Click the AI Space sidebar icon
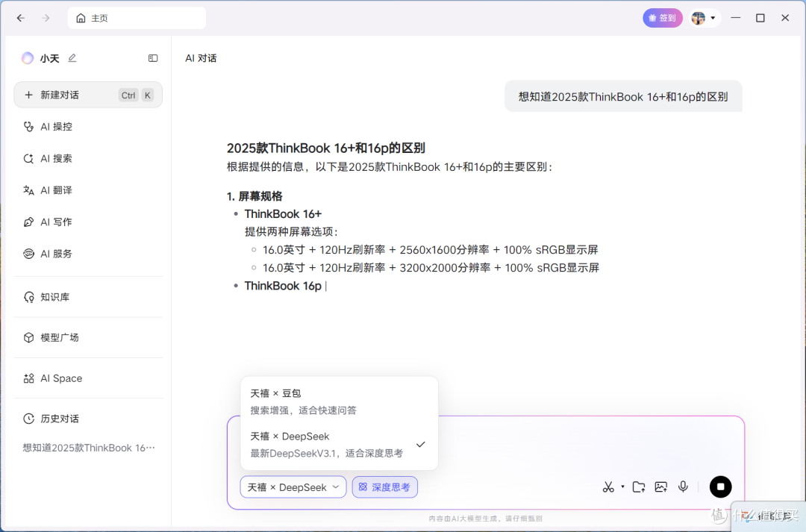This screenshot has height=532, width=806. [28, 378]
